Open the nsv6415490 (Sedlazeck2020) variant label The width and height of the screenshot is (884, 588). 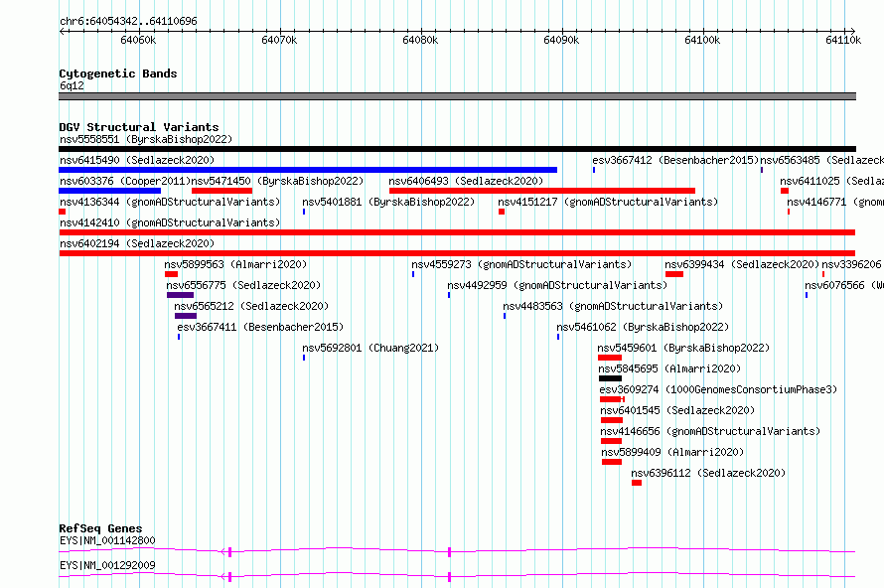click(x=137, y=160)
